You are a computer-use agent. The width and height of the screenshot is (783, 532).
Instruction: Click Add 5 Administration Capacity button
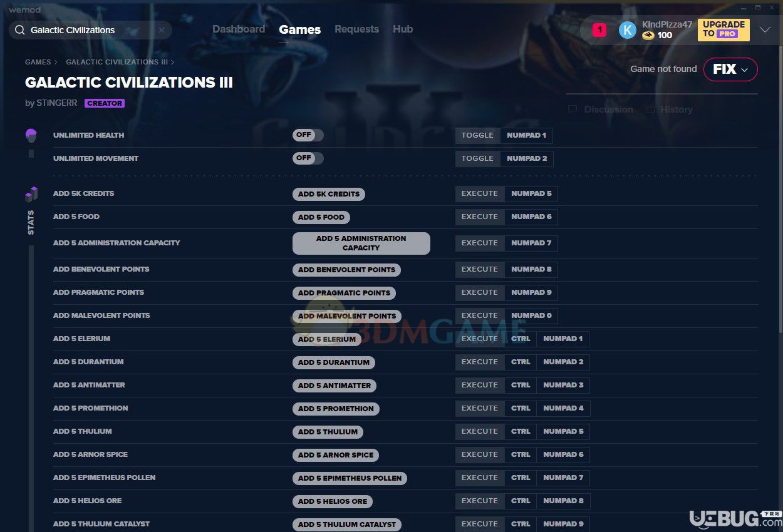[361, 243]
